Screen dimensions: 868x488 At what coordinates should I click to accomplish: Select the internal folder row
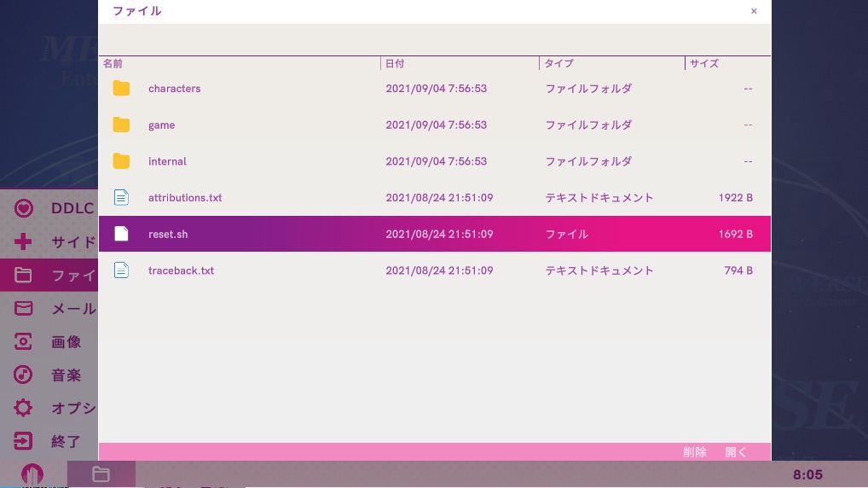point(167,161)
